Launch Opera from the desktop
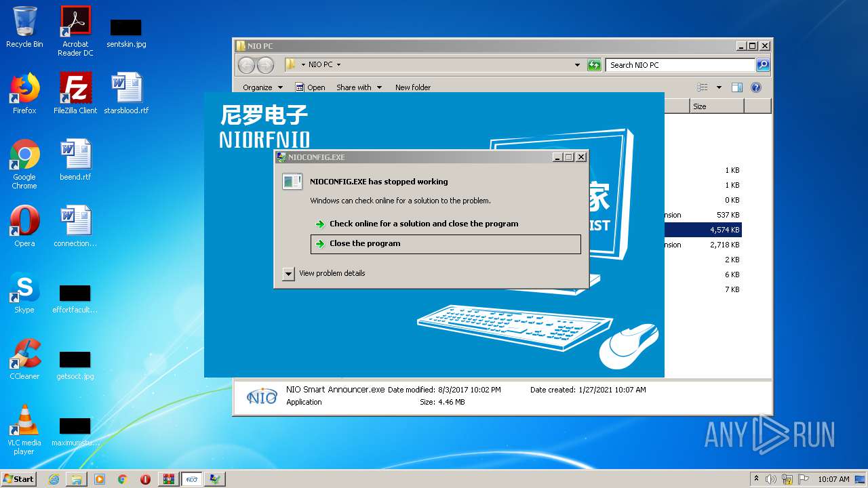 coord(24,226)
